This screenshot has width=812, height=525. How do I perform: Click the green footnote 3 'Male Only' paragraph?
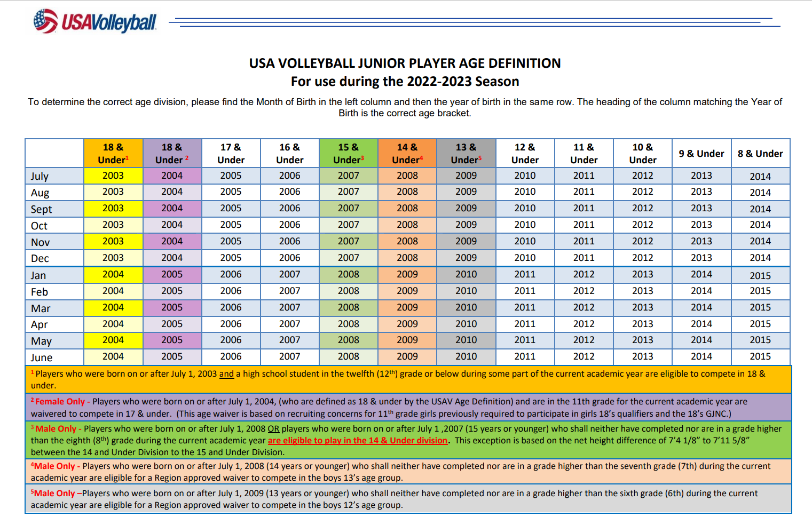tap(408, 440)
